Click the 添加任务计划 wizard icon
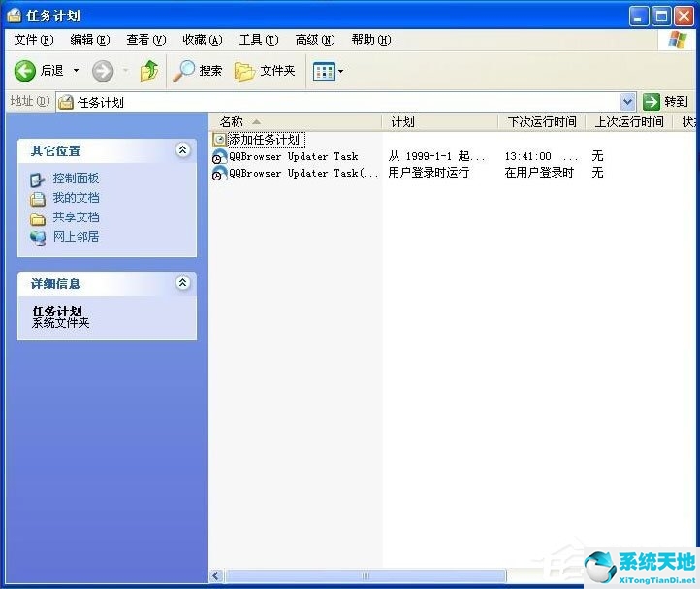This screenshot has width=700, height=589. [x=219, y=140]
